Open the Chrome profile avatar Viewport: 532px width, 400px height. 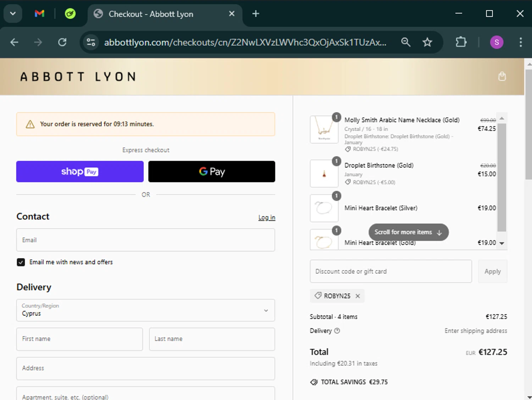497,42
